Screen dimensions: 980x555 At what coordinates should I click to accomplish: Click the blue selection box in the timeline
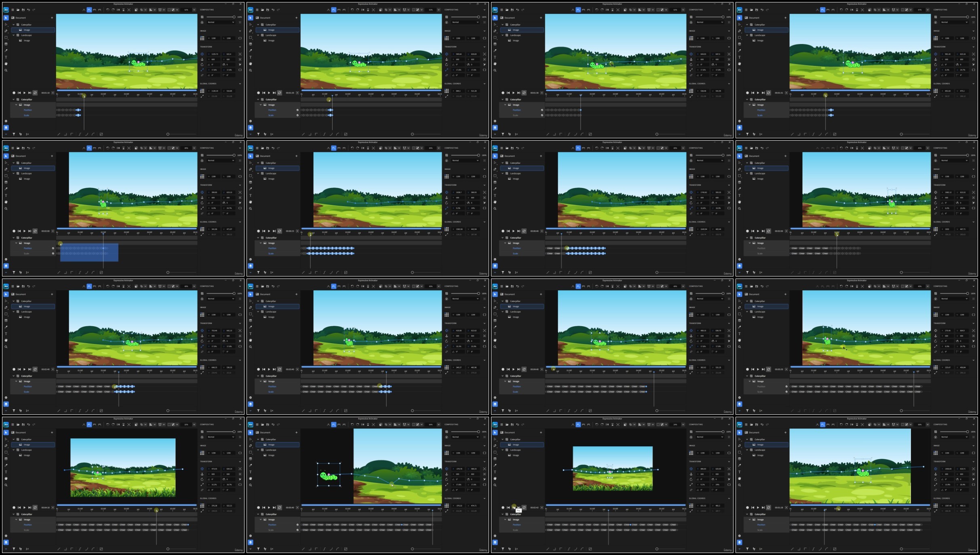click(89, 252)
